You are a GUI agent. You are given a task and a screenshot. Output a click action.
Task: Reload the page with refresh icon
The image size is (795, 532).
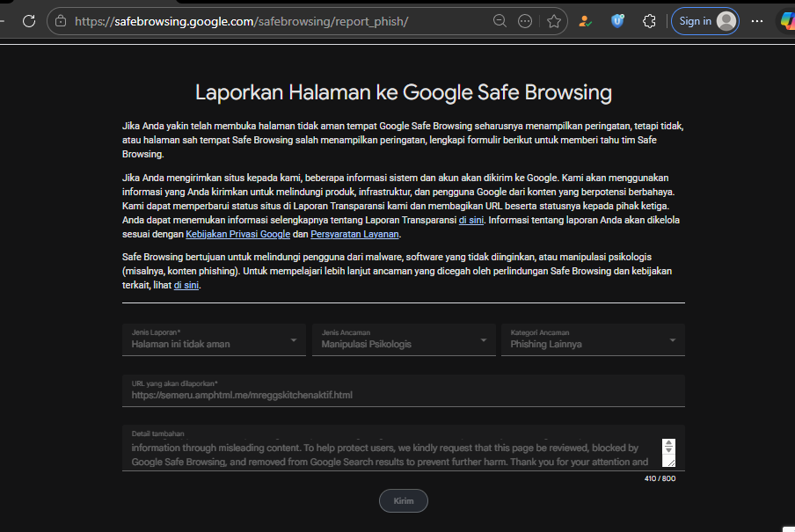(29, 21)
